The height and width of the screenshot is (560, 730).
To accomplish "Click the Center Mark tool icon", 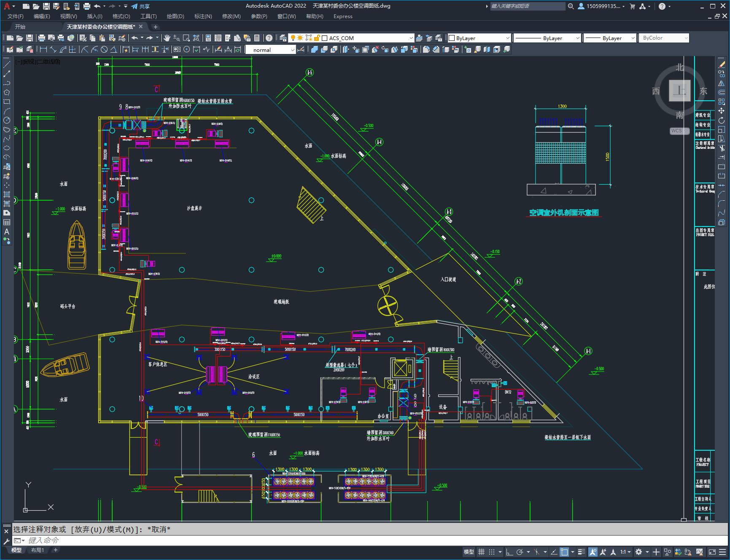I will point(187,50).
